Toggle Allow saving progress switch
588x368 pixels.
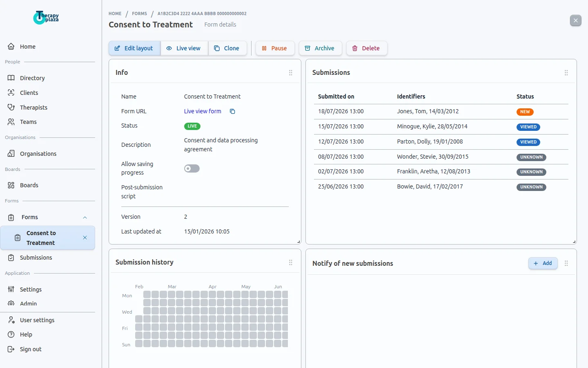click(192, 168)
